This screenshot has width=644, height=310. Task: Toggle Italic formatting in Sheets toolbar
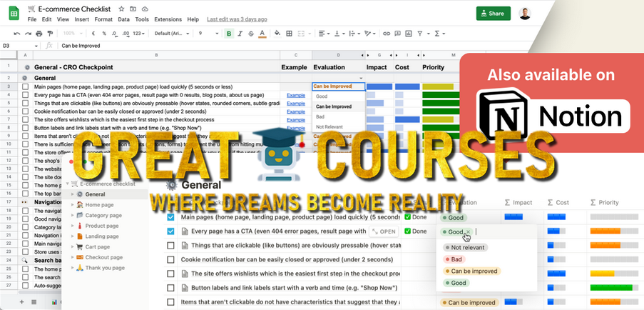(240, 34)
